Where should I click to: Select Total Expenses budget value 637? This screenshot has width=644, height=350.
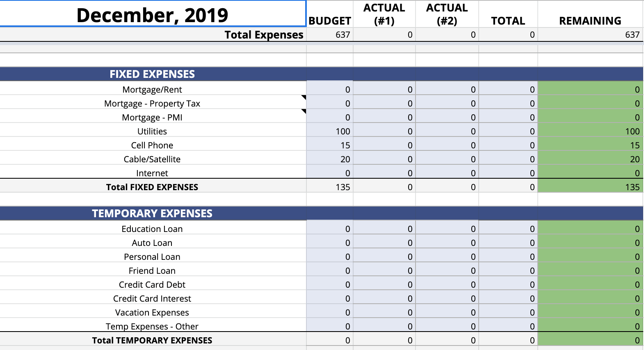click(x=330, y=35)
